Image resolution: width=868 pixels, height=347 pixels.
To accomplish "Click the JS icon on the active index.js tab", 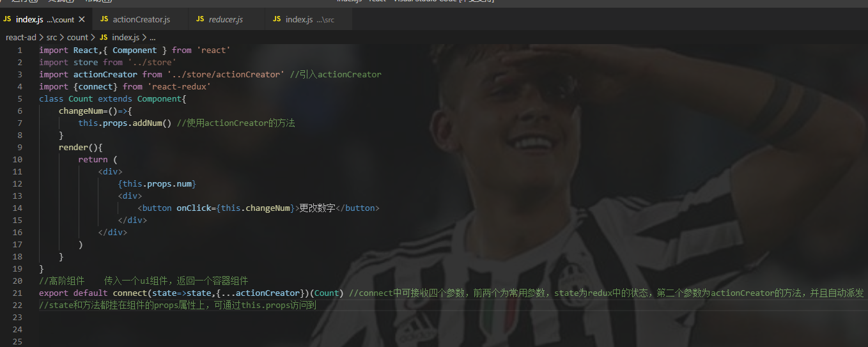I will [x=7, y=19].
